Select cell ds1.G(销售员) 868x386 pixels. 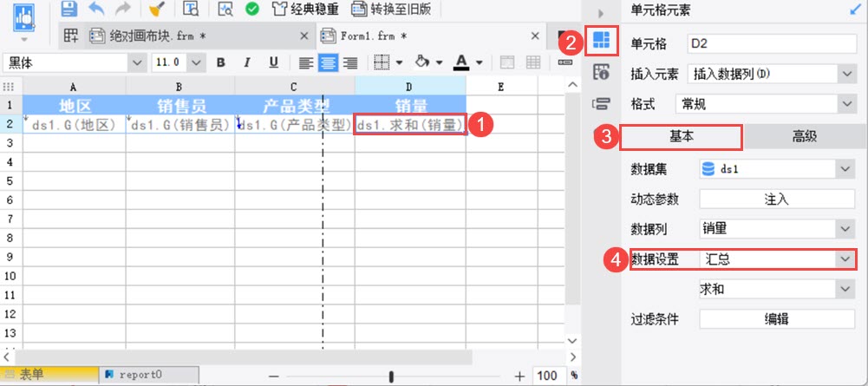pos(179,125)
